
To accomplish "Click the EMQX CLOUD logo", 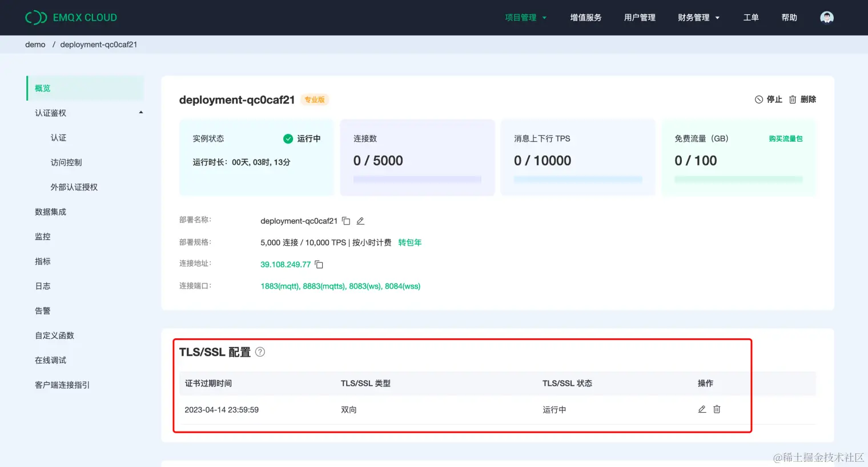I will pyautogui.click(x=71, y=17).
